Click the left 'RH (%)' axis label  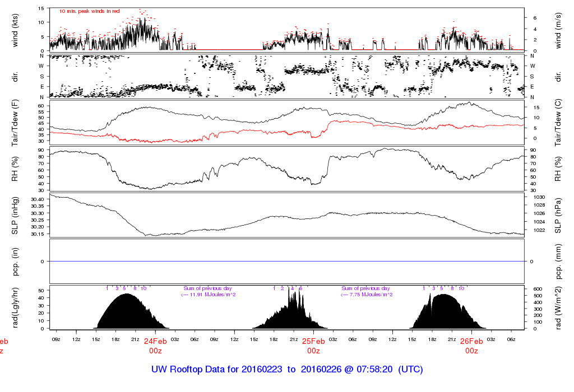(x=15, y=170)
